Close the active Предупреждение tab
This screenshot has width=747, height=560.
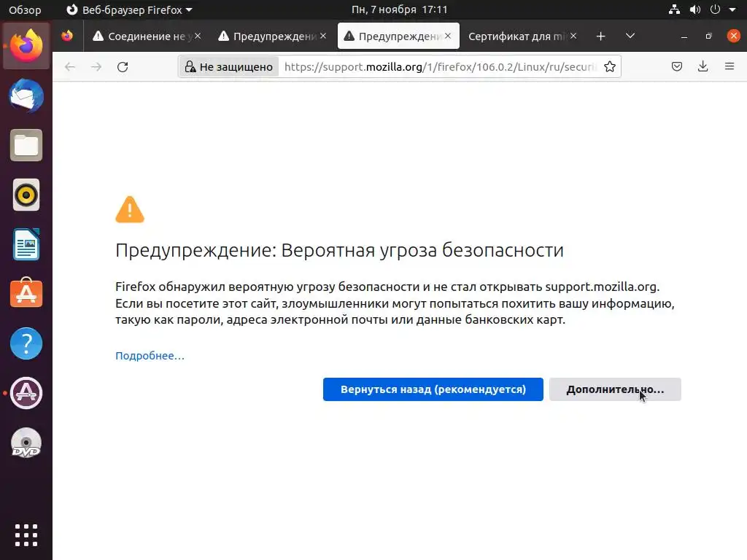(448, 36)
